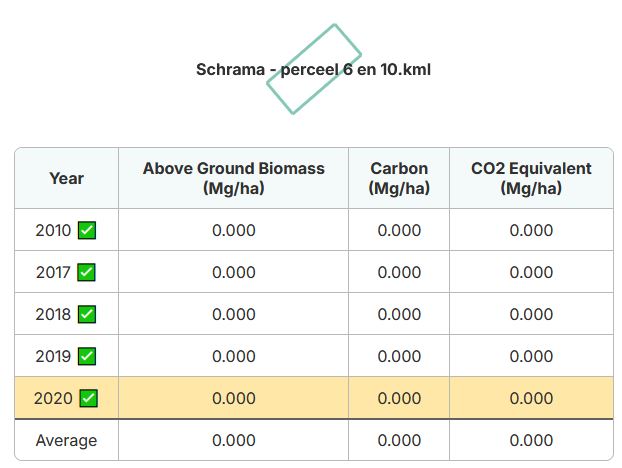Select the 2019 above ground biomass value
The image size is (622, 468).
point(234,356)
